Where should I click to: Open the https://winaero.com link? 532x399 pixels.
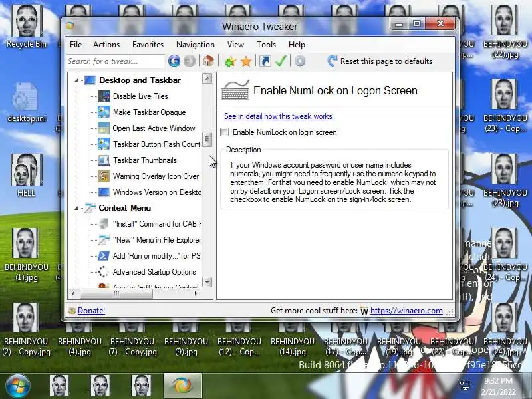(x=406, y=311)
